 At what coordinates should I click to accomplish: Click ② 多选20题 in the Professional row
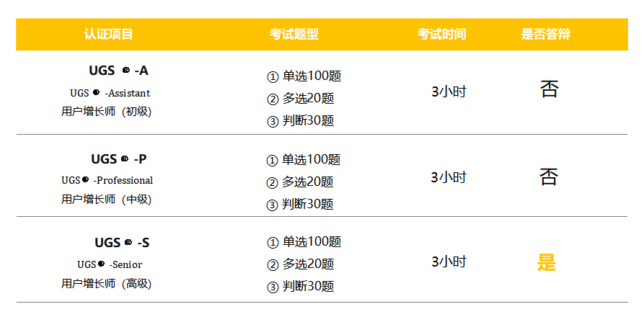tap(300, 182)
